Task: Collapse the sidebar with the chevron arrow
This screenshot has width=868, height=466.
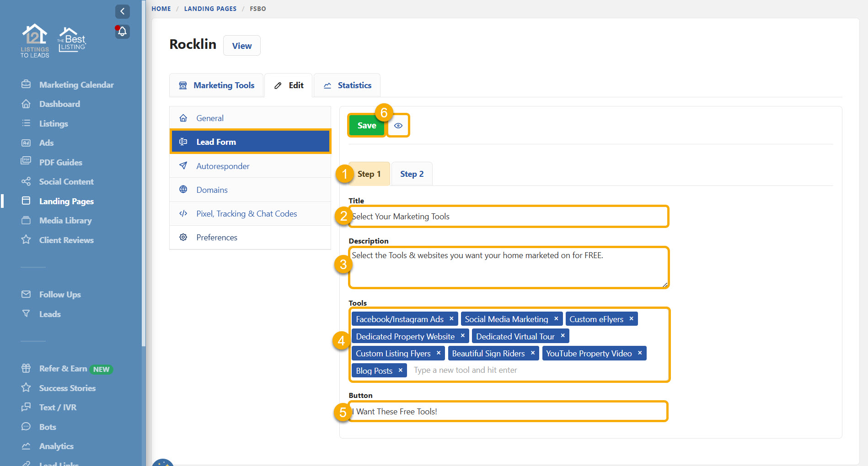Action: pyautogui.click(x=122, y=11)
